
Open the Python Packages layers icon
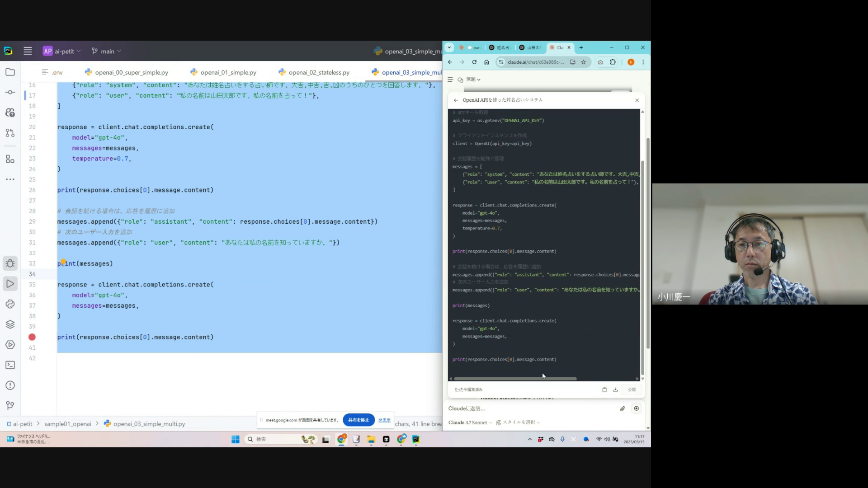(x=10, y=324)
